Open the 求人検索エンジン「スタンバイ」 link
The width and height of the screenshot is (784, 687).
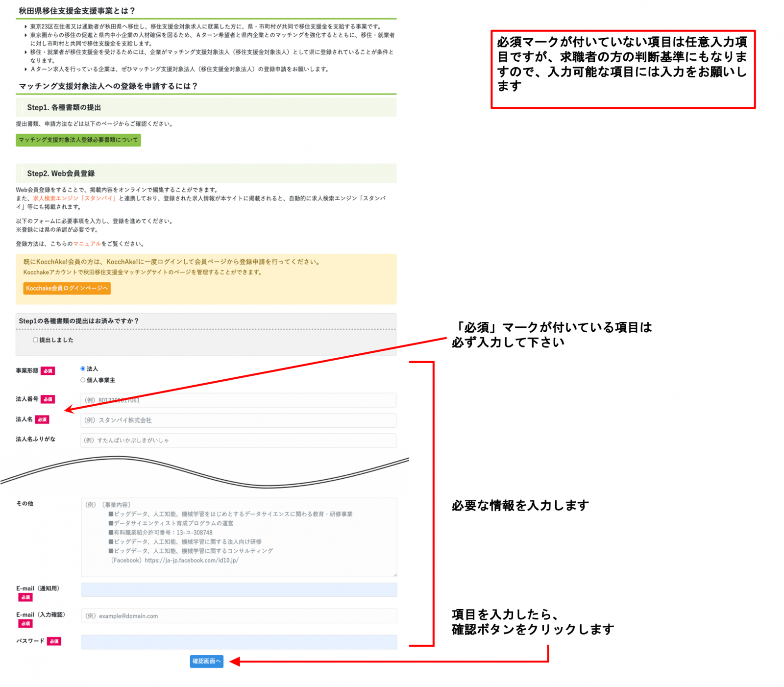coord(74,198)
